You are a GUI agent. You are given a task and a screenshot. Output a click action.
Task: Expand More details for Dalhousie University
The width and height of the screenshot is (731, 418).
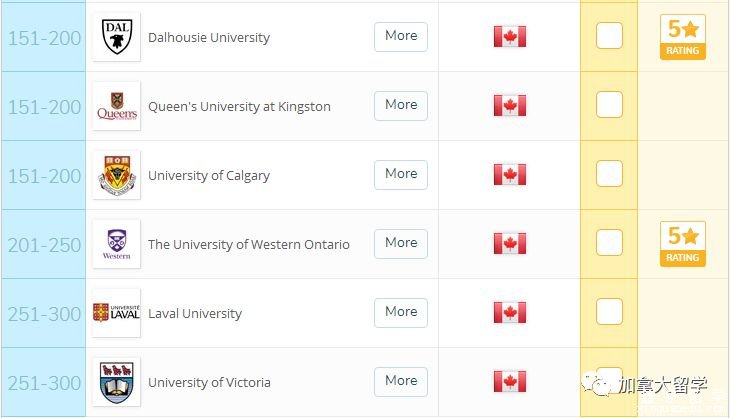tap(401, 36)
